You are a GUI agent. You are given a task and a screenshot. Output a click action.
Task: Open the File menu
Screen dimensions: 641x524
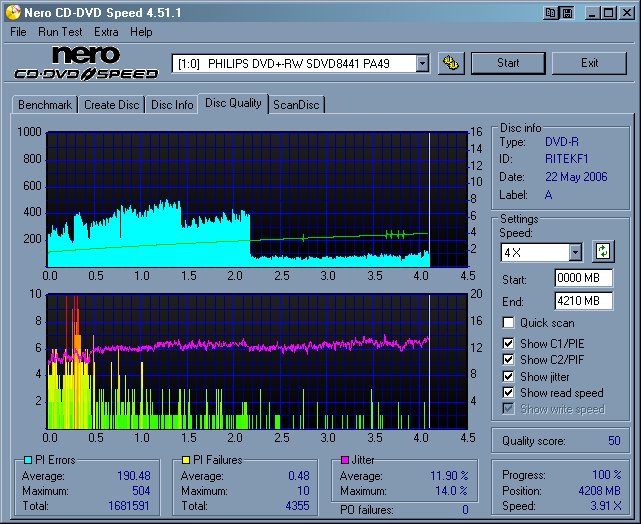tap(18, 32)
